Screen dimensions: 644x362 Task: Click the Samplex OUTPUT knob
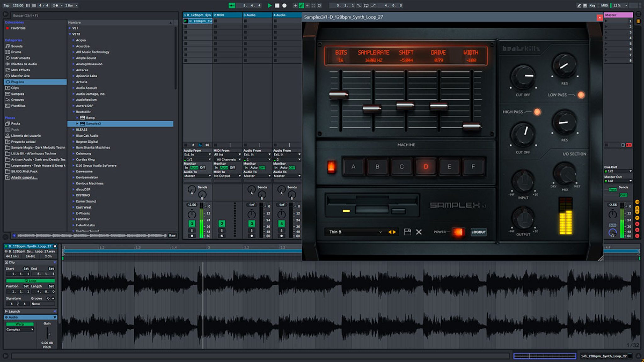pyautogui.click(x=523, y=217)
